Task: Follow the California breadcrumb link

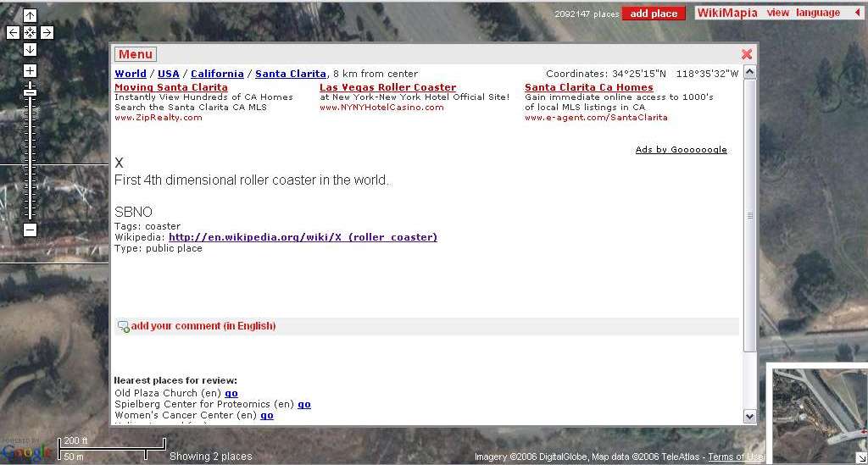Action: pyautogui.click(x=217, y=74)
